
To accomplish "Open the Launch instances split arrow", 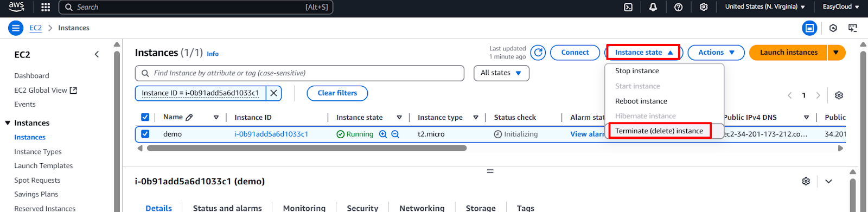I will pyautogui.click(x=836, y=53).
